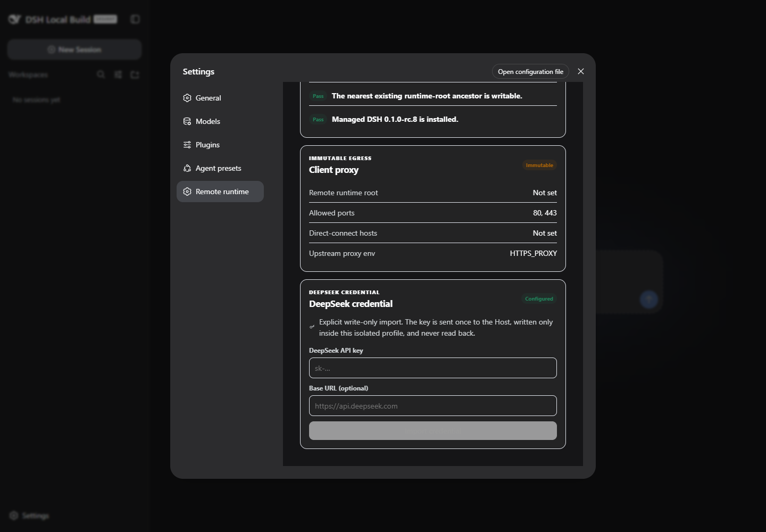Click the nearest existing runtime-root ancestor text
The height and width of the screenshot is (532, 766).
[x=427, y=96]
